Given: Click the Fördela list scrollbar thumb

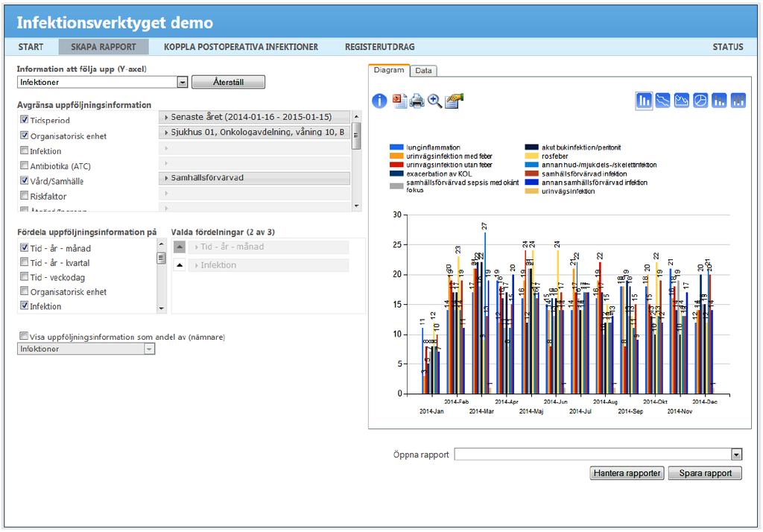Looking at the screenshot, I should 161,258.
